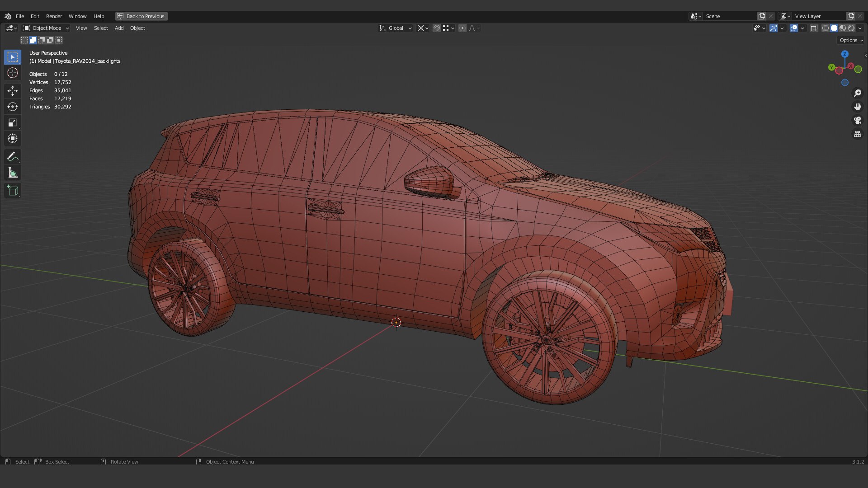The height and width of the screenshot is (488, 868).
Task: Click the Move view hand icon
Action: (858, 107)
